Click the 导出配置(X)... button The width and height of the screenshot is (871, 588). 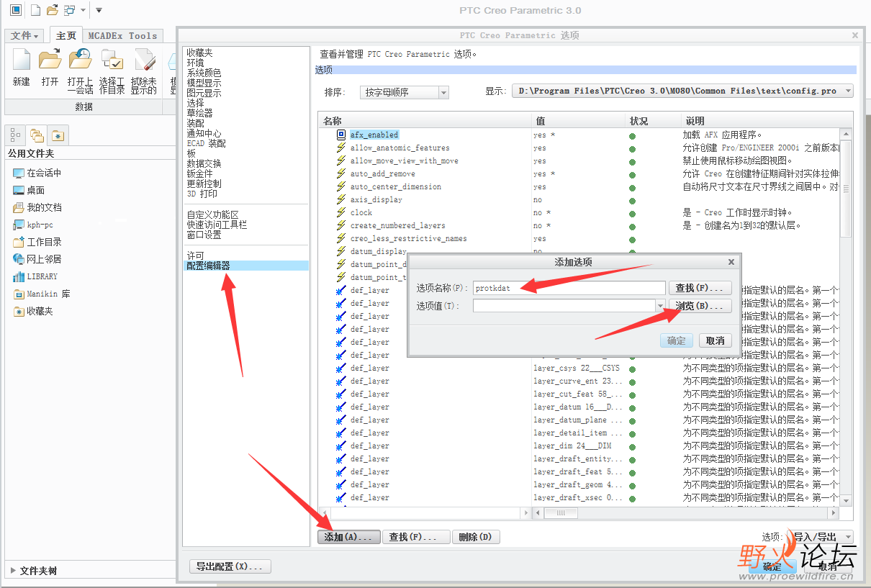pos(230,566)
